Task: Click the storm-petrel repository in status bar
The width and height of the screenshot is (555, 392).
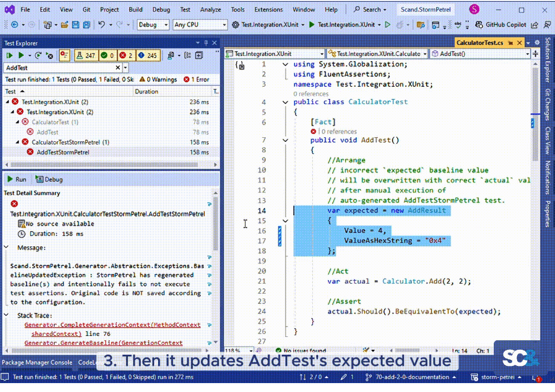Action: 496,377
